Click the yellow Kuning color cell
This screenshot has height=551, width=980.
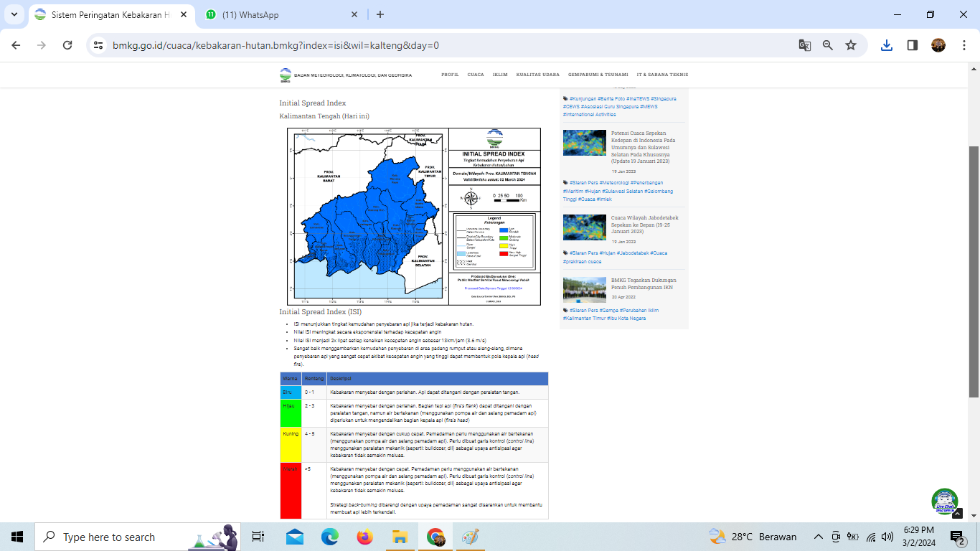coord(291,445)
